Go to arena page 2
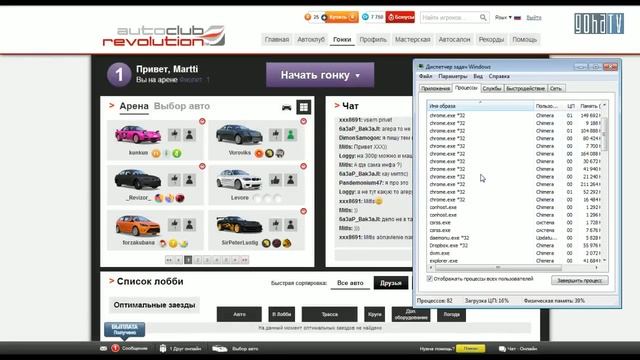 (198, 260)
